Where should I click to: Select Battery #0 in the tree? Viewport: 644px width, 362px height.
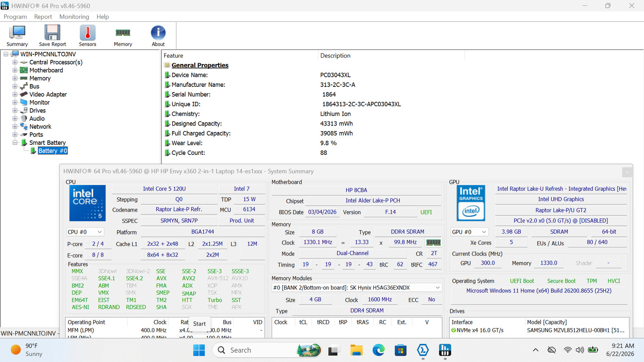(53, 151)
